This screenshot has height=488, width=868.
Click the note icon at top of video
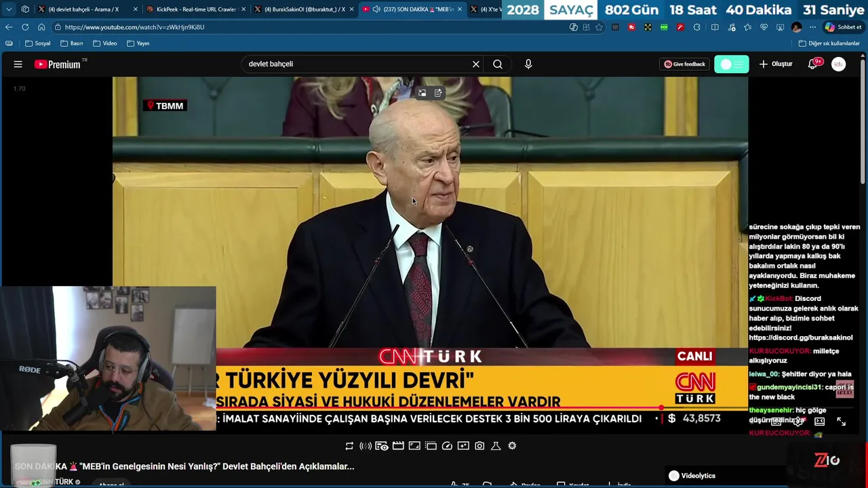point(438,93)
